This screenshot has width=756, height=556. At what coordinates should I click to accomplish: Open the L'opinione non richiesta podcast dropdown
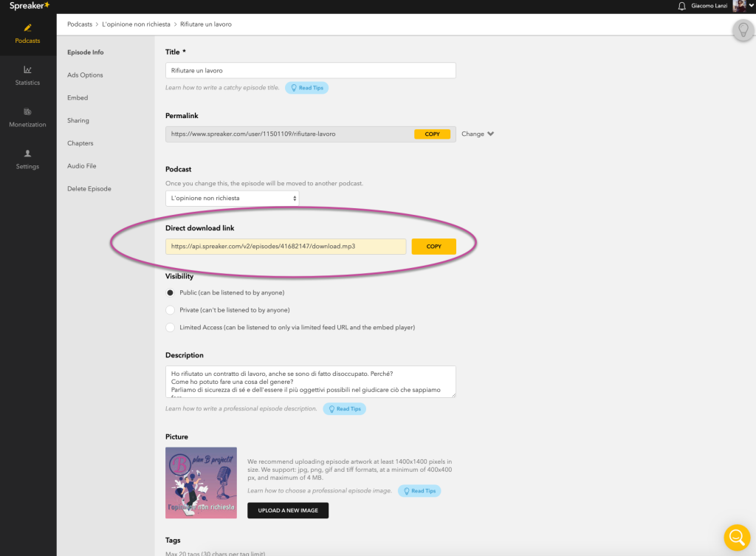click(x=233, y=198)
